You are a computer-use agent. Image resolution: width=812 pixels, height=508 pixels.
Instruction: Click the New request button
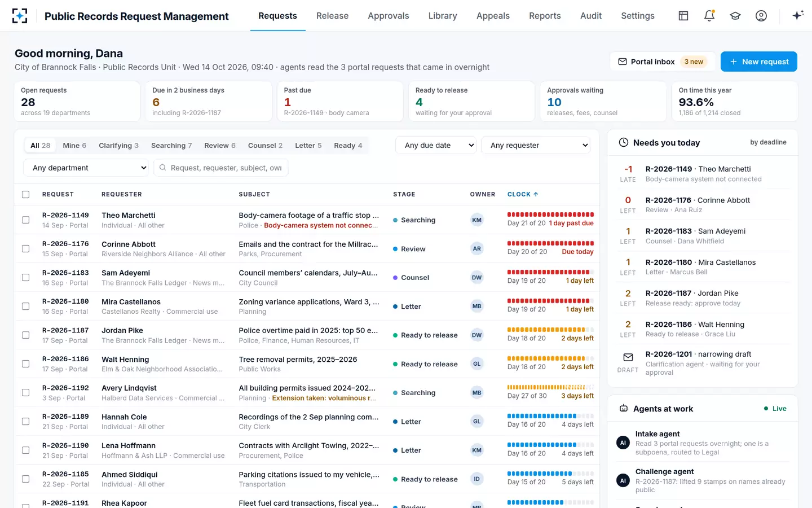coord(758,62)
